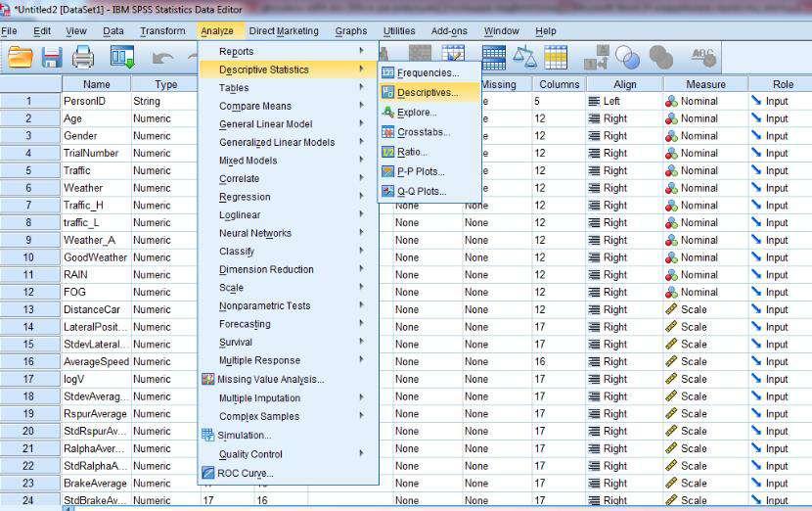
Task: Click the Spell Check ABC icon
Action: 703,57
